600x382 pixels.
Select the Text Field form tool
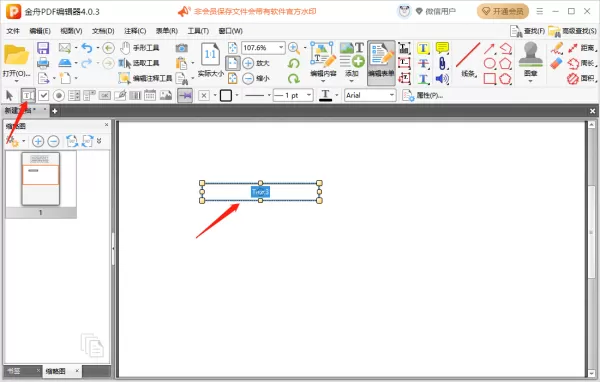point(28,95)
